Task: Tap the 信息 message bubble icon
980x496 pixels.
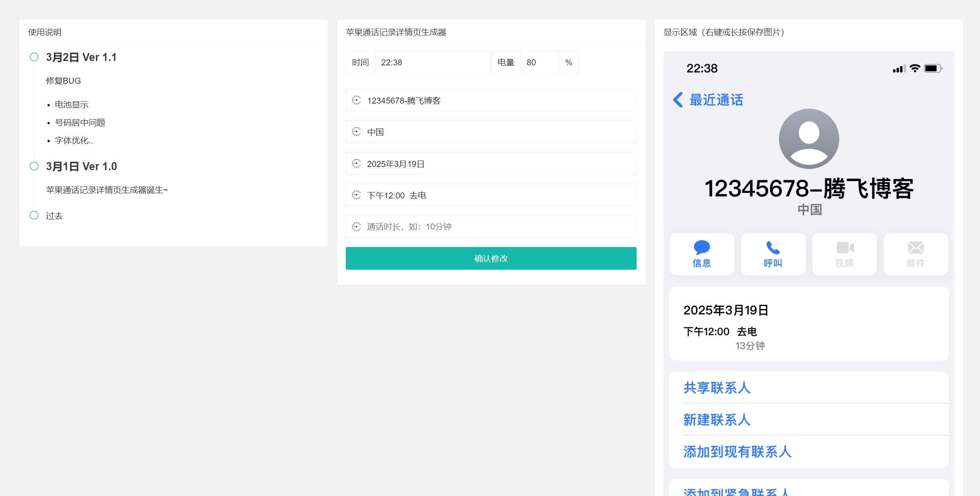Action: click(x=702, y=247)
